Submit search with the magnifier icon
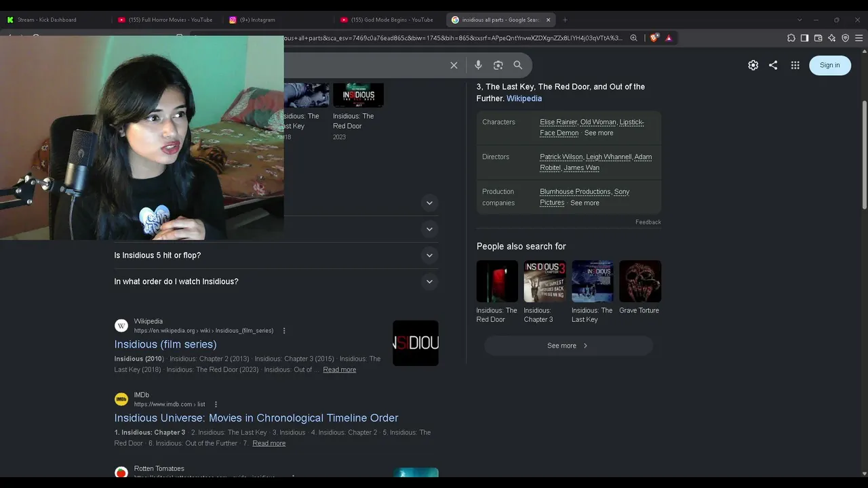 coord(518,65)
